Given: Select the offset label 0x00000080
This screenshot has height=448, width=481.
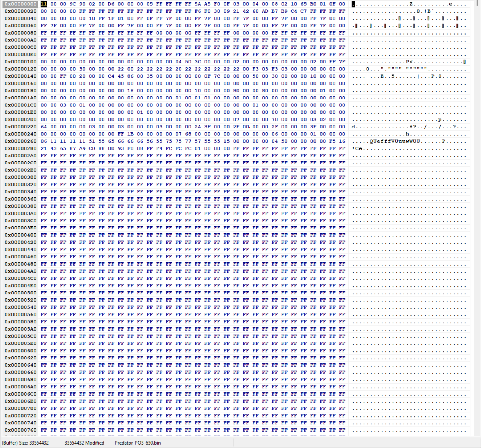Looking at the screenshot, I should point(21,33).
